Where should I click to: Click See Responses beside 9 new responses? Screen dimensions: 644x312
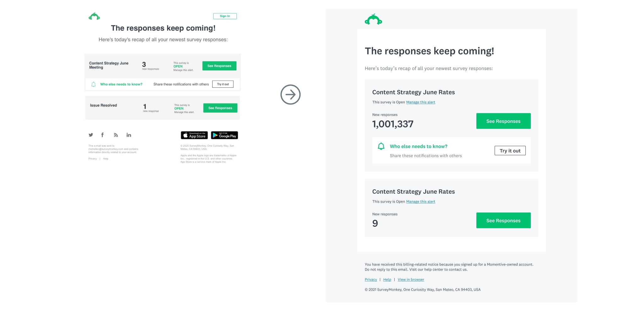pyautogui.click(x=503, y=220)
